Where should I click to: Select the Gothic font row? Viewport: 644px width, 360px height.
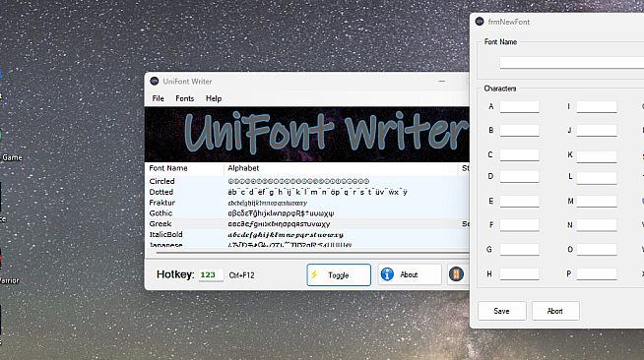click(x=307, y=213)
